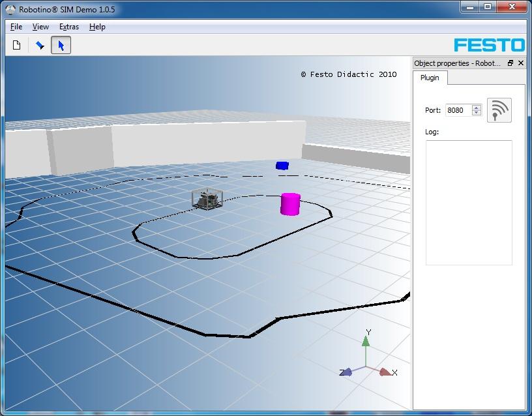This screenshot has width=532, height=416.
Task: Open the Help menu
Action: pos(97,27)
